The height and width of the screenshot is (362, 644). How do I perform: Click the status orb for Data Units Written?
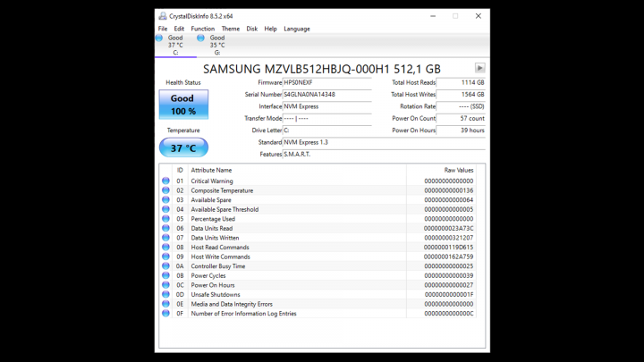point(165,237)
